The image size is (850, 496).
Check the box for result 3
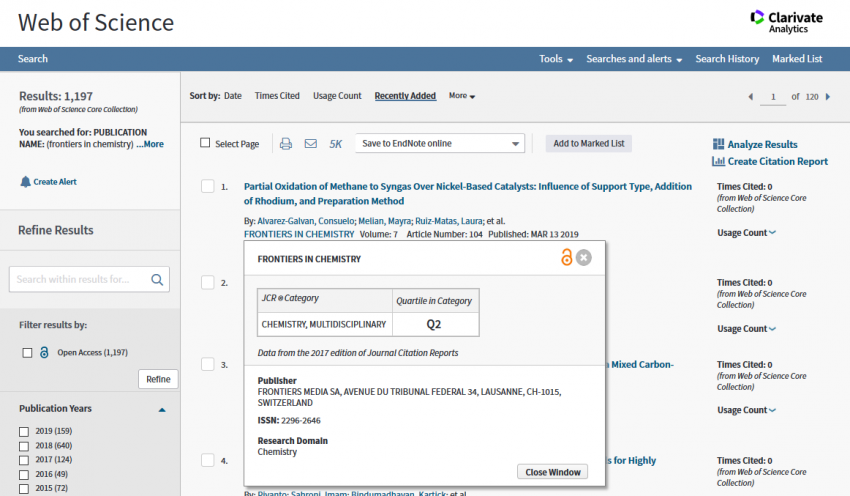click(x=208, y=364)
